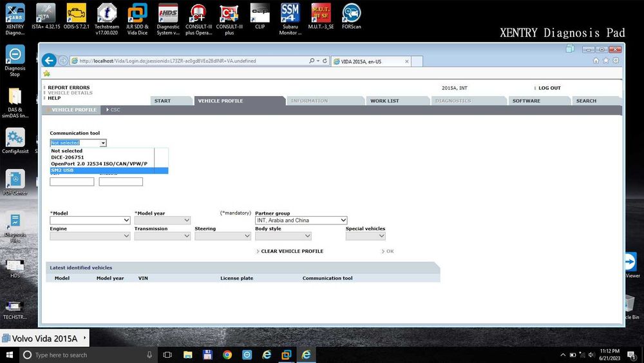Open Task View on taskbar
The width and height of the screenshot is (644, 363).
(x=167, y=355)
